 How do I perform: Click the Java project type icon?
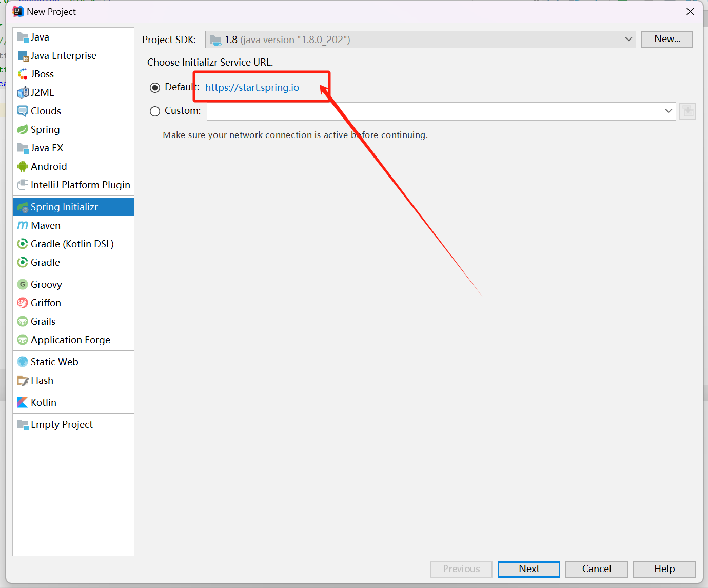[x=23, y=37]
